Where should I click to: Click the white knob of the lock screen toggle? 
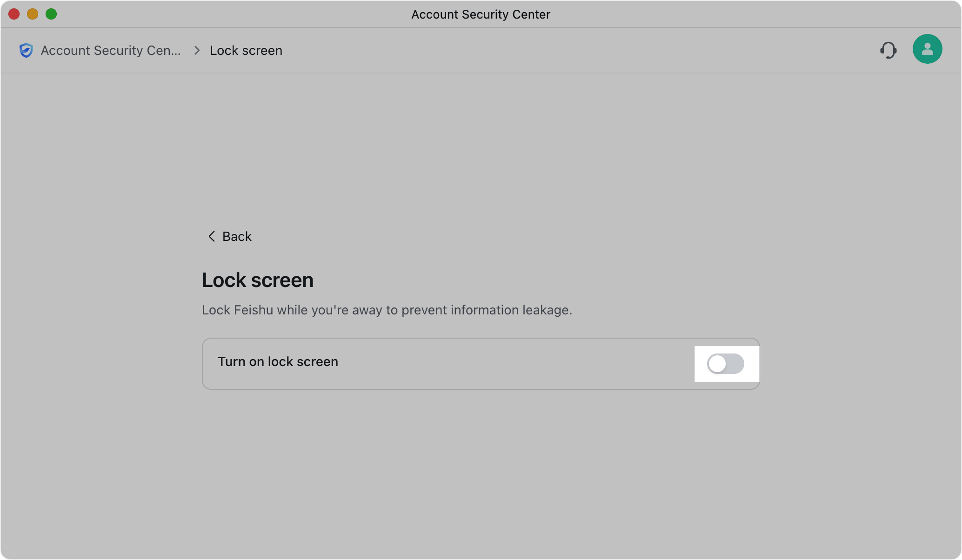[x=717, y=364]
